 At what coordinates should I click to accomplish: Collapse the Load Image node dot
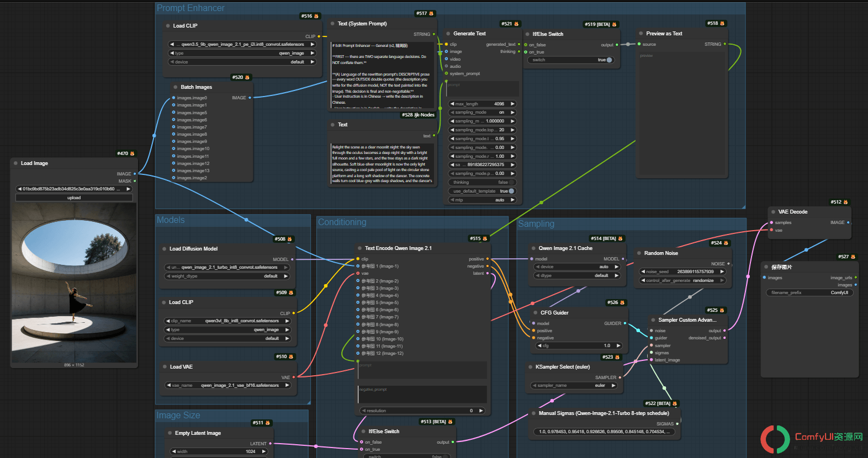pyautogui.click(x=15, y=163)
